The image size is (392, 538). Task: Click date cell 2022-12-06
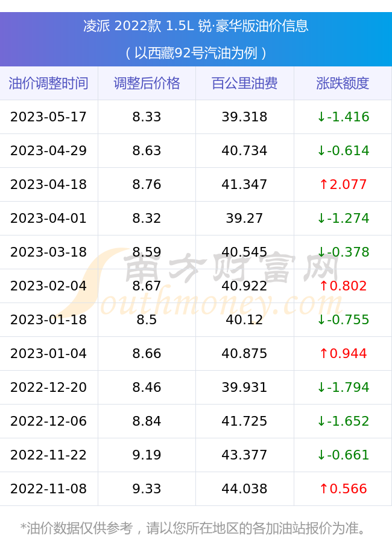tap(49, 421)
